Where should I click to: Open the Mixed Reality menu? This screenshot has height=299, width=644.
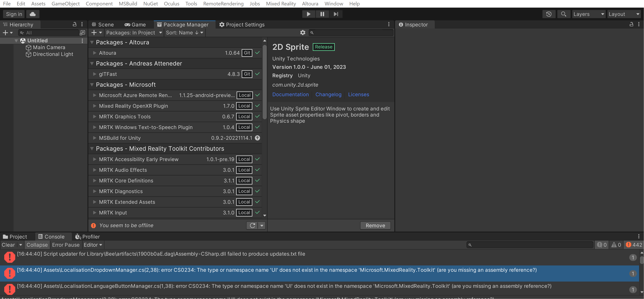pos(281,4)
